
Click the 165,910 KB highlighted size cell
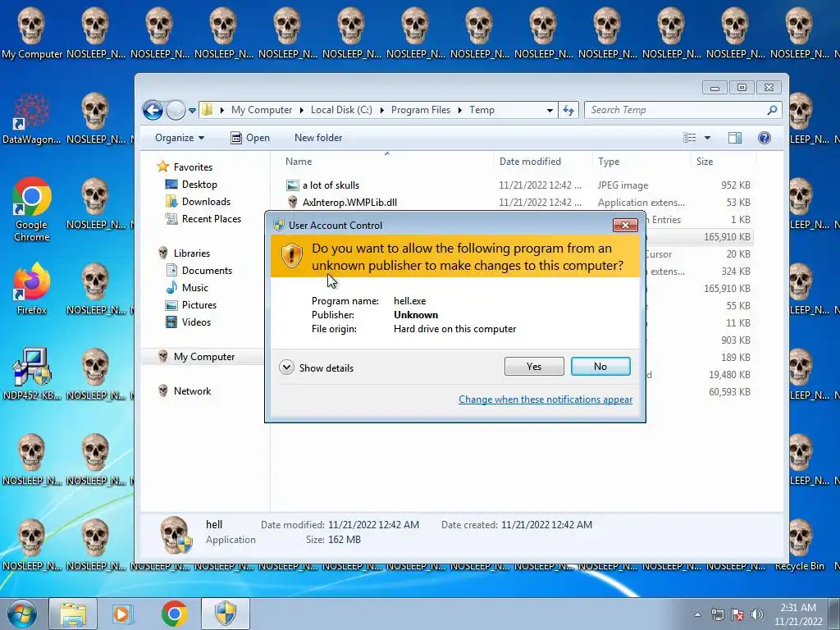pos(727,237)
